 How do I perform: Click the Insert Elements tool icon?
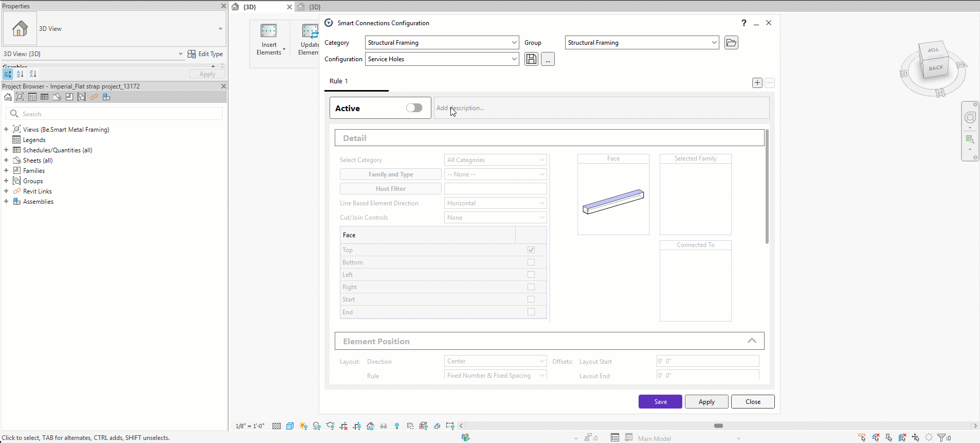click(268, 31)
